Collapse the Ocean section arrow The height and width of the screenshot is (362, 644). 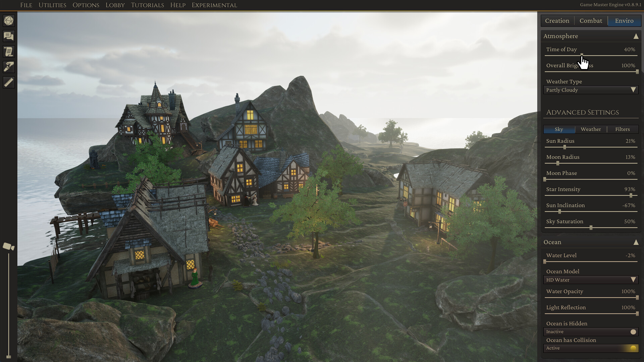[x=636, y=242]
